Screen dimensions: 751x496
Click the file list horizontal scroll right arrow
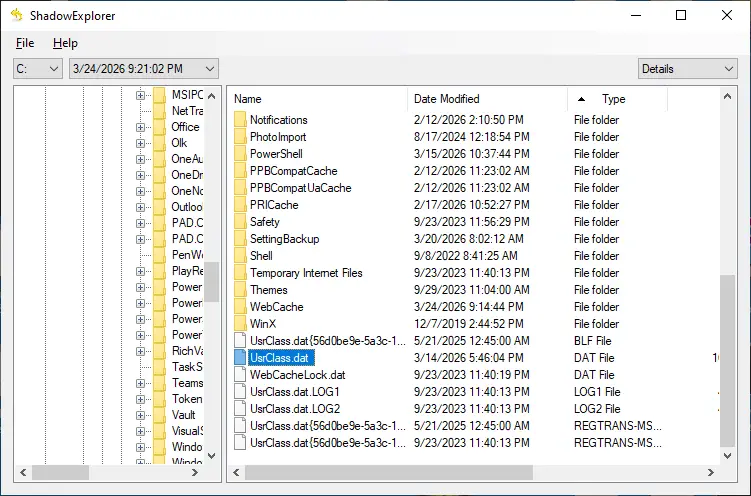(711, 473)
